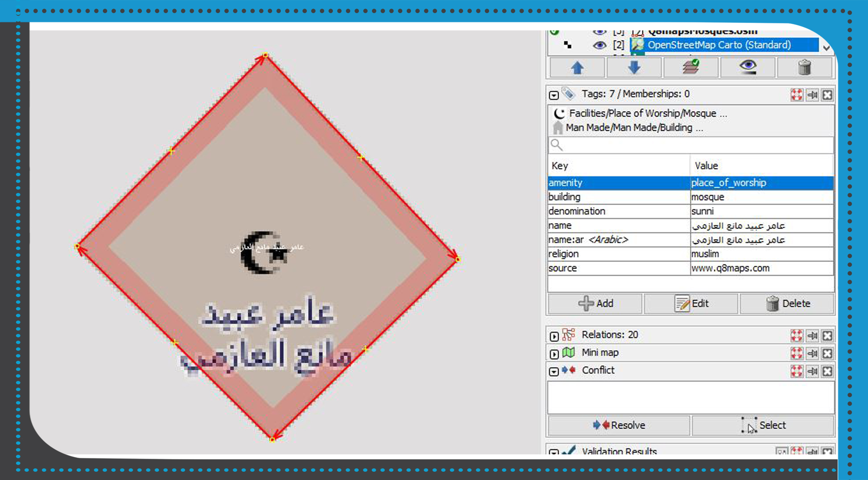The height and width of the screenshot is (480, 868).
Task: Collapse the Conflict panel
Action: [x=554, y=371]
